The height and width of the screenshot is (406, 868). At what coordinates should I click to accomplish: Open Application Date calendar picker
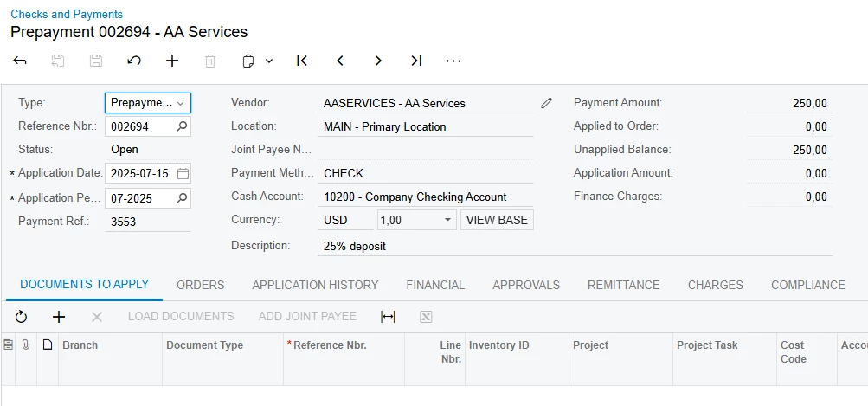(182, 174)
